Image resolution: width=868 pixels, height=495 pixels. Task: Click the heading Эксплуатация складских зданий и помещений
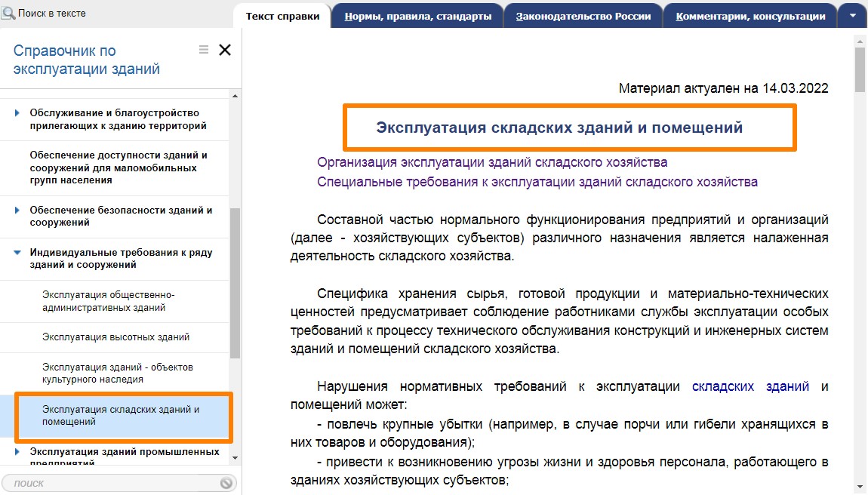(559, 128)
